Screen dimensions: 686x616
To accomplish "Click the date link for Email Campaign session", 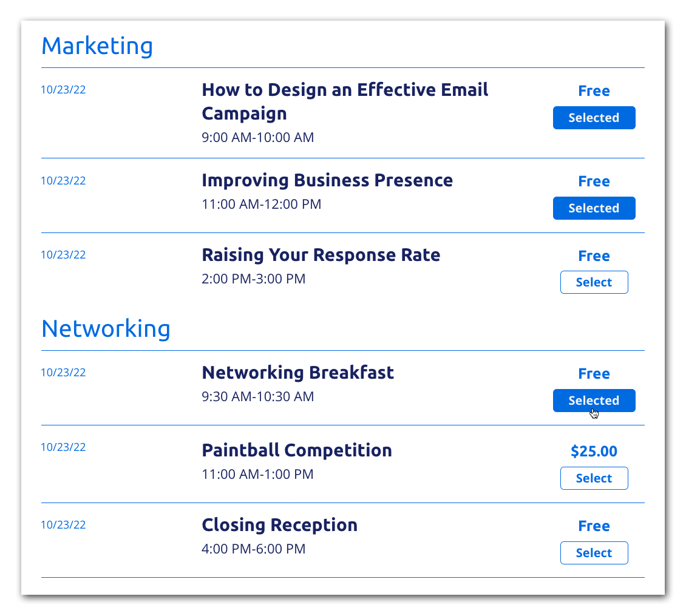I will [x=63, y=89].
